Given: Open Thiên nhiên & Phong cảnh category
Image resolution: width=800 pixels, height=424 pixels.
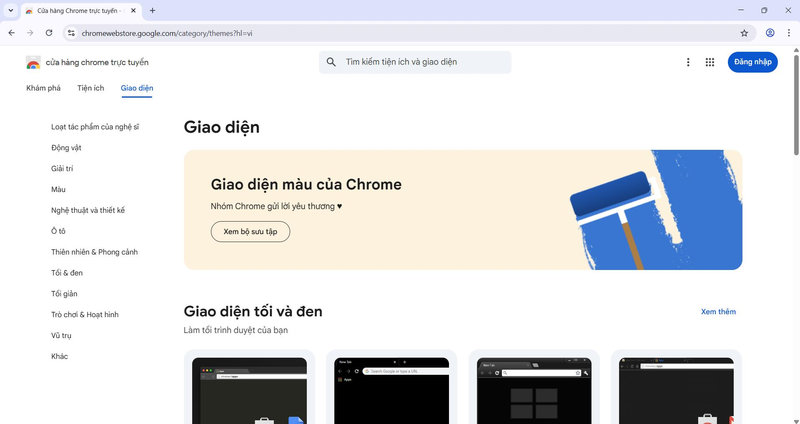Looking at the screenshot, I should click(x=94, y=252).
